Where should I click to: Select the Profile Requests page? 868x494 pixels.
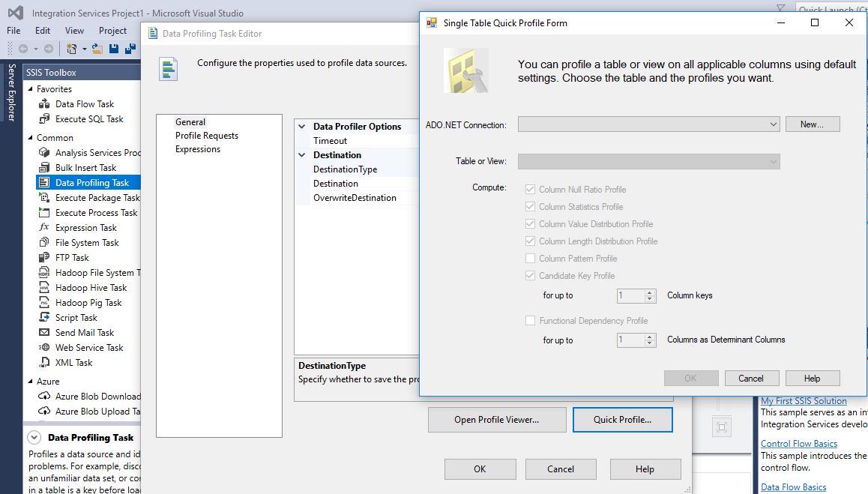coord(207,136)
